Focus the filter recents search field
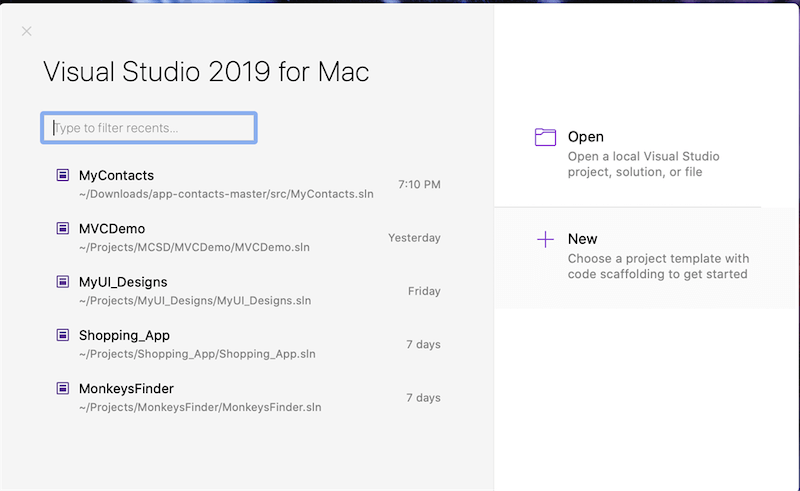 click(x=149, y=128)
